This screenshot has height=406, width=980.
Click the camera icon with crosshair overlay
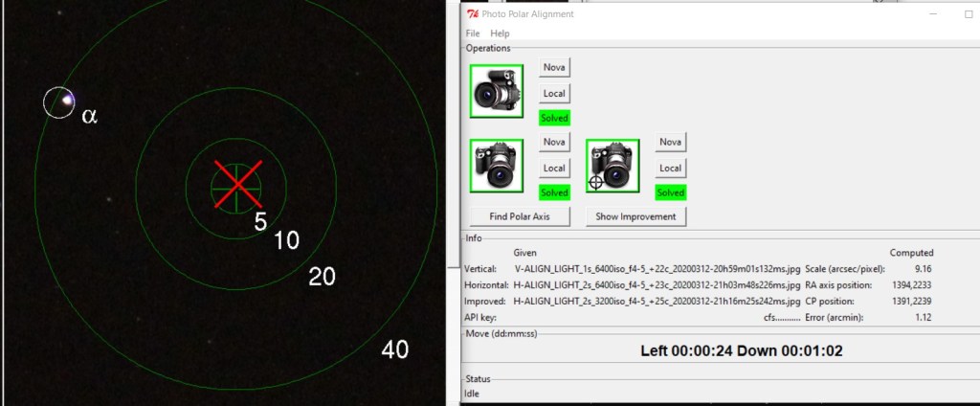click(612, 166)
